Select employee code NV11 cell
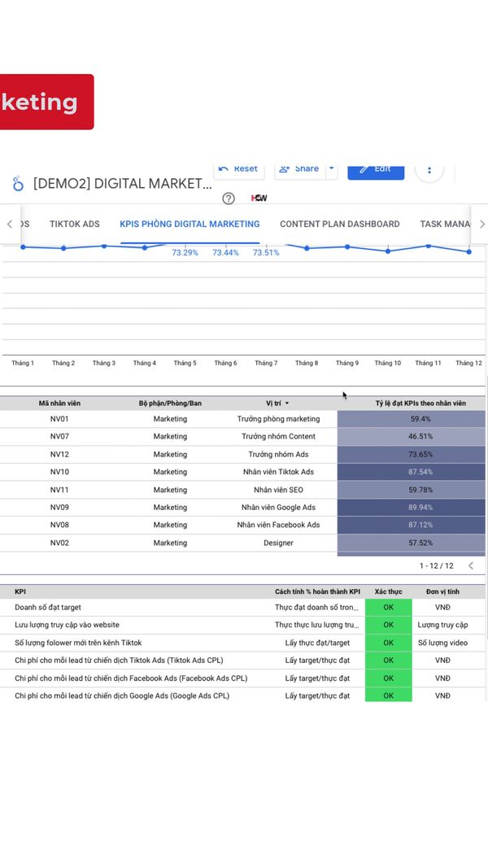Viewport: 488px width, 868px height. (x=59, y=490)
